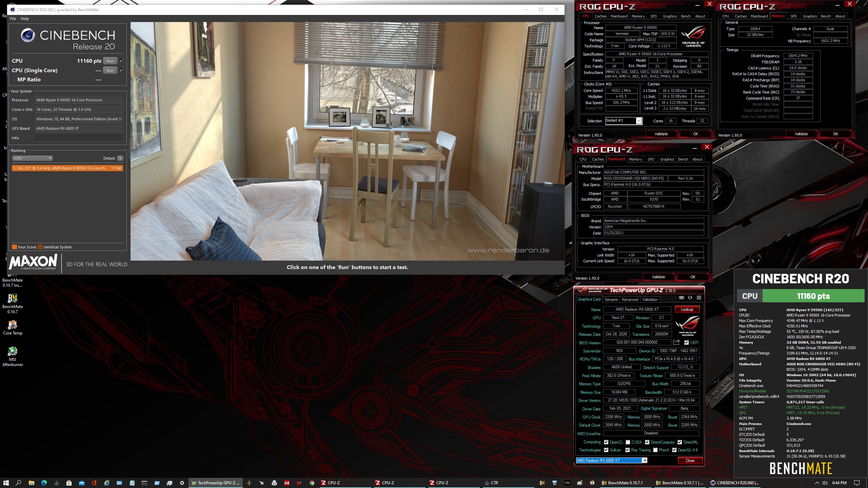Screen dimensions: 868x488
Task: Click the clock showing 6:44 PM
Action: coord(839,483)
